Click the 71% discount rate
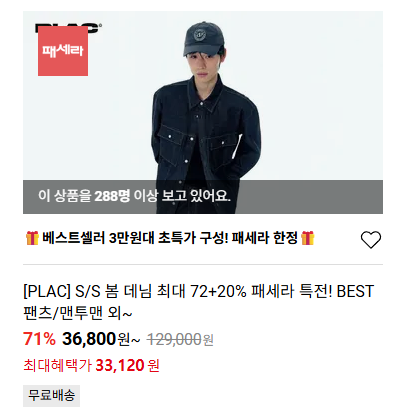The width and height of the screenshot is (402, 417). pyautogui.click(x=39, y=339)
